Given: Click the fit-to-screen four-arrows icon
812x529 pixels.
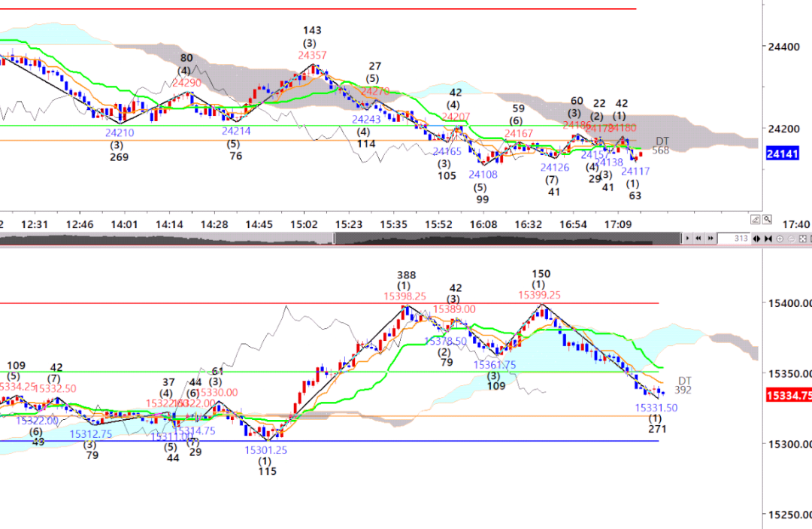Looking at the screenshot, I should (x=802, y=239).
